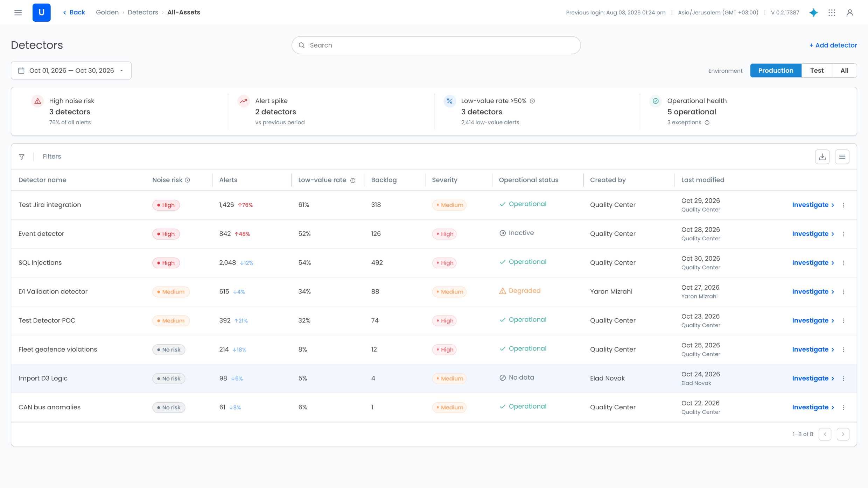Click High noise risk badge for Event detector

[x=166, y=234]
